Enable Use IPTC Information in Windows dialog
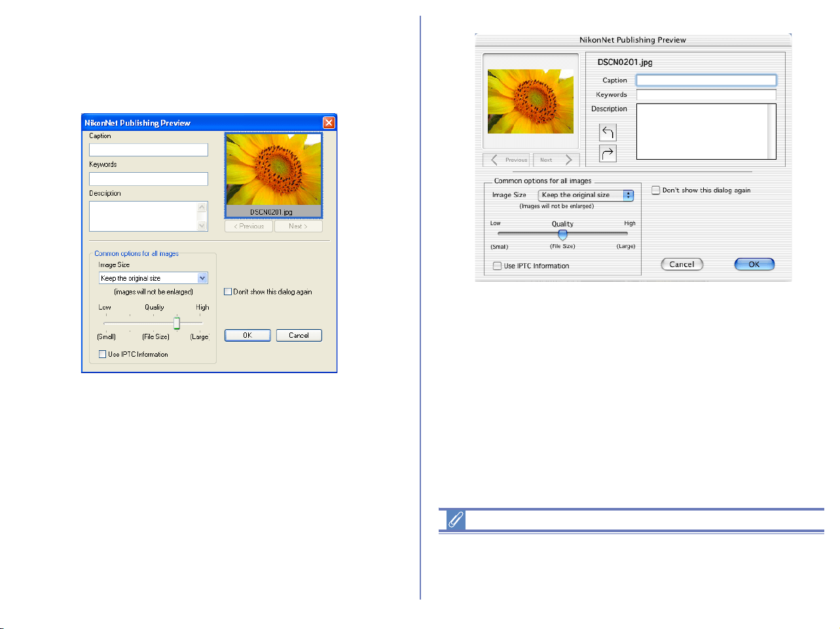This screenshot has height=629, width=840. [102, 354]
